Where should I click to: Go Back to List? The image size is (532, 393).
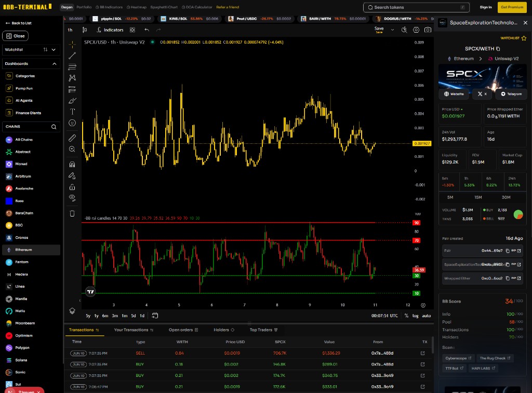pyautogui.click(x=19, y=23)
